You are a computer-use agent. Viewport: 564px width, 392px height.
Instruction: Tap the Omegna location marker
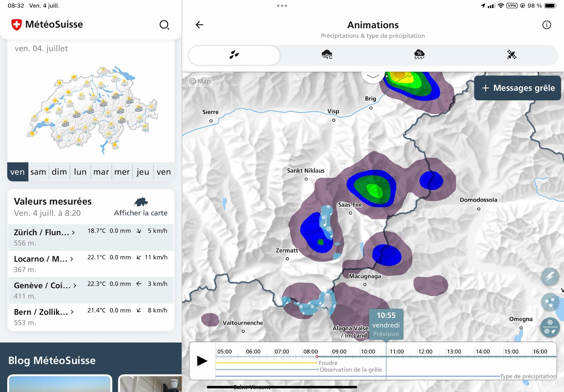(x=521, y=328)
